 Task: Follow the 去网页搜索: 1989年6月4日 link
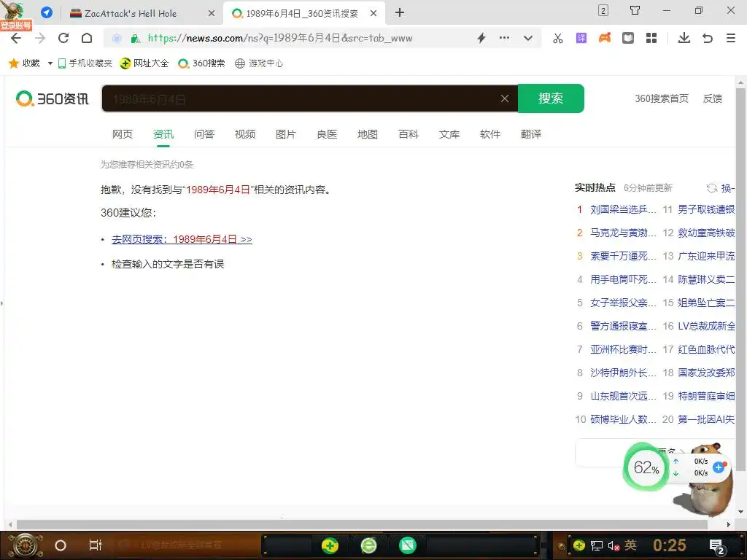pyautogui.click(x=182, y=239)
